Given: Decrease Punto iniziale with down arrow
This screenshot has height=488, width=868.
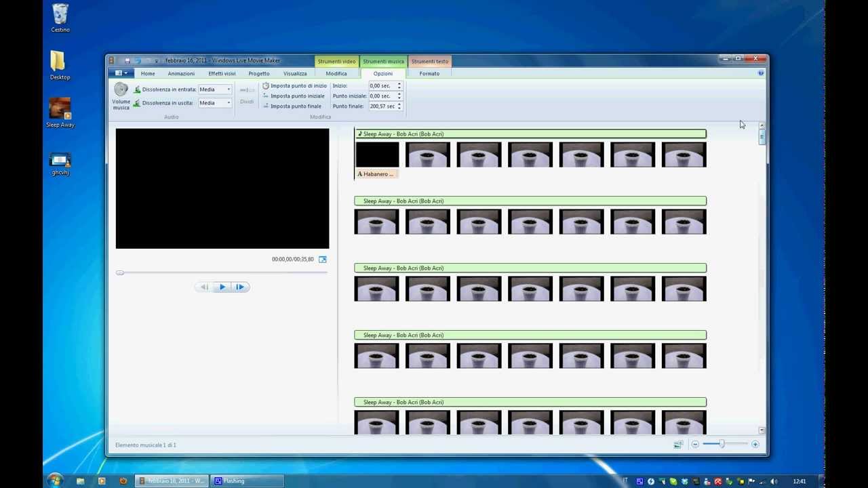Looking at the screenshot, I should 399,98.
